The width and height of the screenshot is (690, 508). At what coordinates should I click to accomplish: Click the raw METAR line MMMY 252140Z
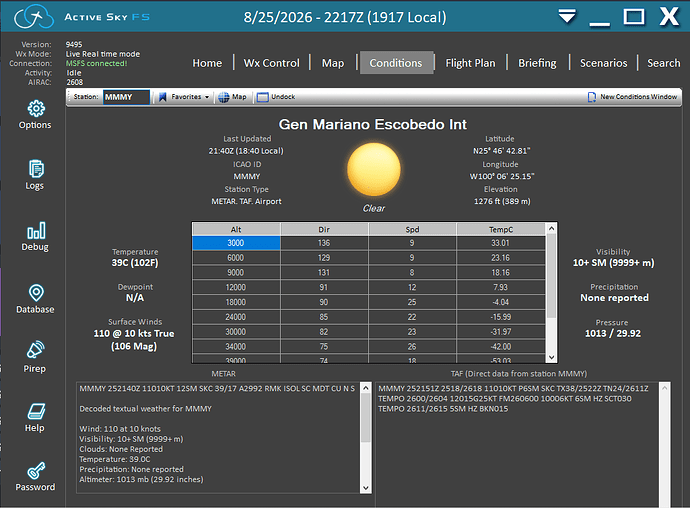point(217,389)
